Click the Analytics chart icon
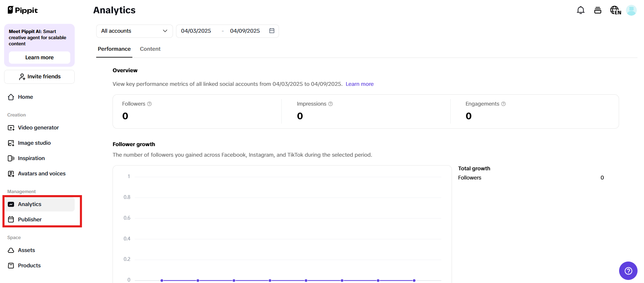This screenshot has height=283, width=644. (x=11, y=204)
